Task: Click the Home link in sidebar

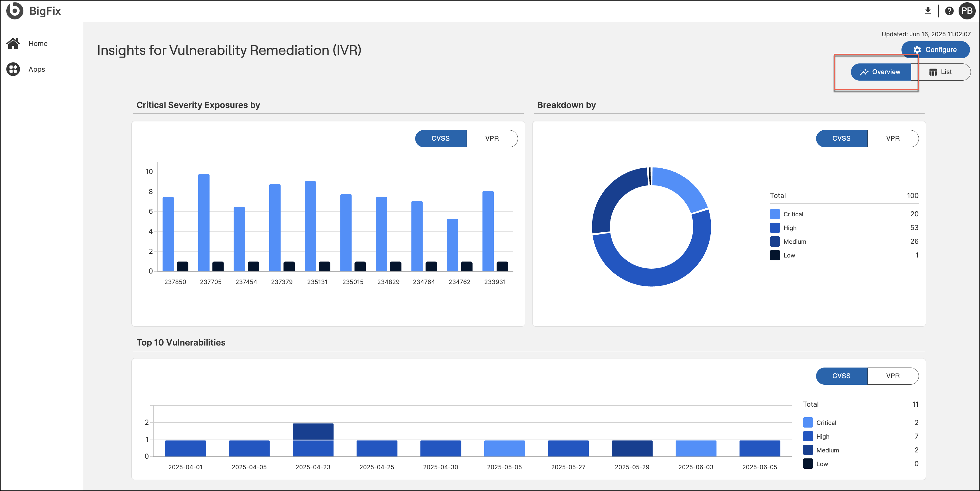Action: point(38,43)
